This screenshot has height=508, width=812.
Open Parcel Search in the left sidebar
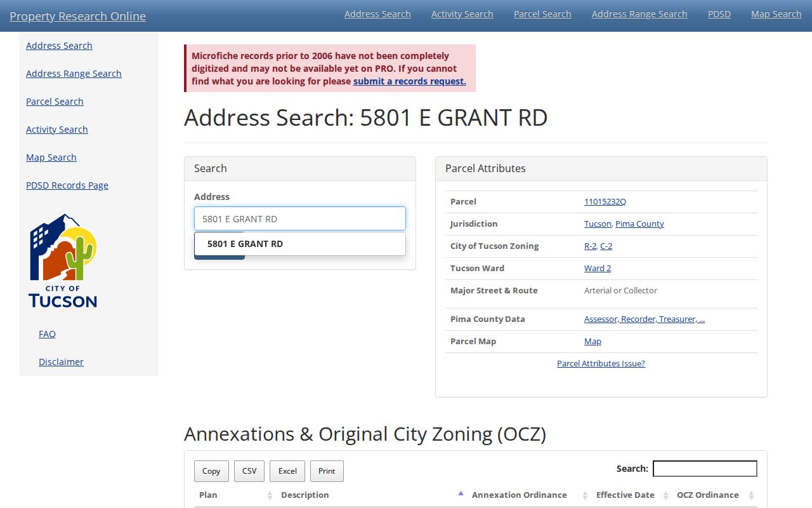click(55, 102)
